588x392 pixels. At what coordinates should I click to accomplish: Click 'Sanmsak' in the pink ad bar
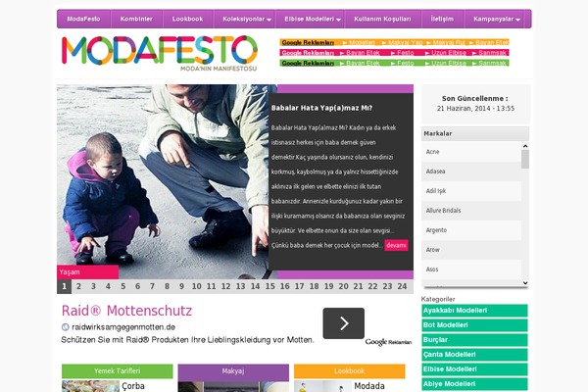492,53
